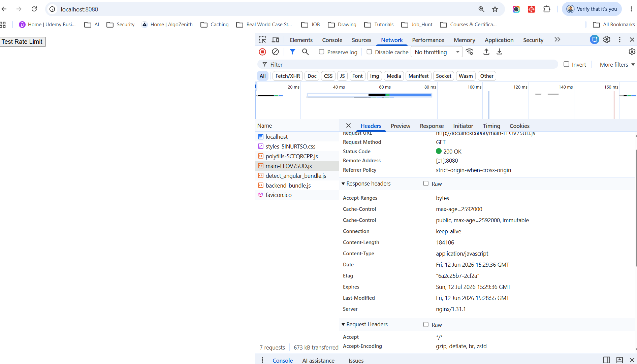Open Home | AlgoZenith bookmark

(x=167, y=25)
